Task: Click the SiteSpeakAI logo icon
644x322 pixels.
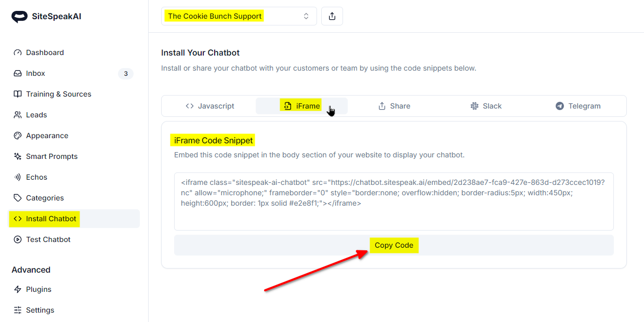Action: click(x=19, y=17)
